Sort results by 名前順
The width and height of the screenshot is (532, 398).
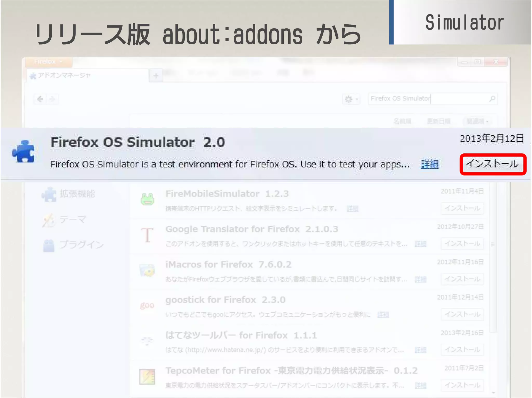(402, 121)
